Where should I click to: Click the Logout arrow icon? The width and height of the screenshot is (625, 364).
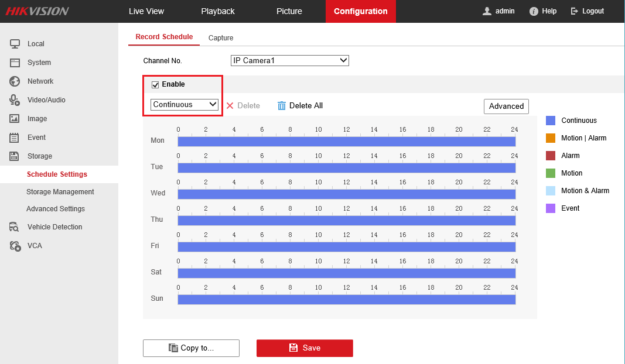pos(574,11)
